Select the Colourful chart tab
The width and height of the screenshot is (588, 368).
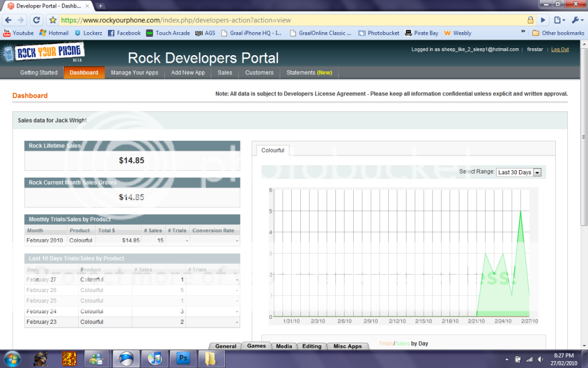click(x=272, y=150)
